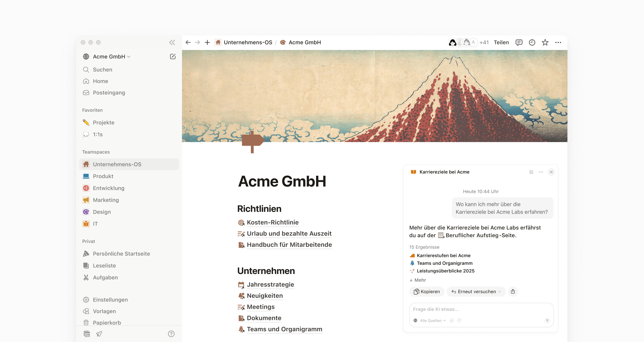Go back using the left arrow
644x342 pixels.
click(x=188, y=42)
